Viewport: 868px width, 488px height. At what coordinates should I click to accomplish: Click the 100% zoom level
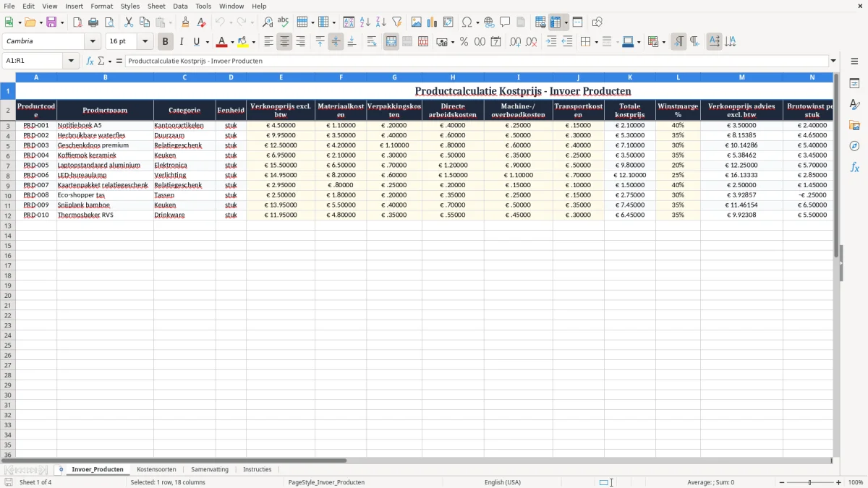pos(856,482)
